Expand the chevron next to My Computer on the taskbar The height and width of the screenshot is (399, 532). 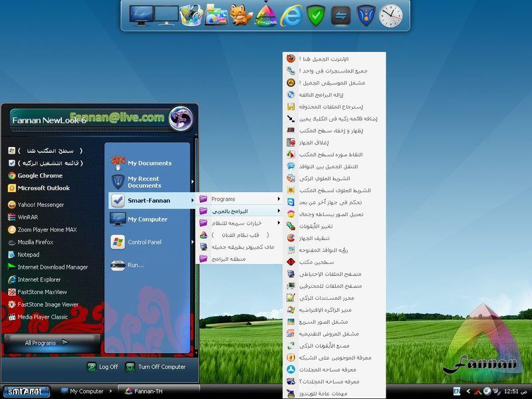(110, 391)
